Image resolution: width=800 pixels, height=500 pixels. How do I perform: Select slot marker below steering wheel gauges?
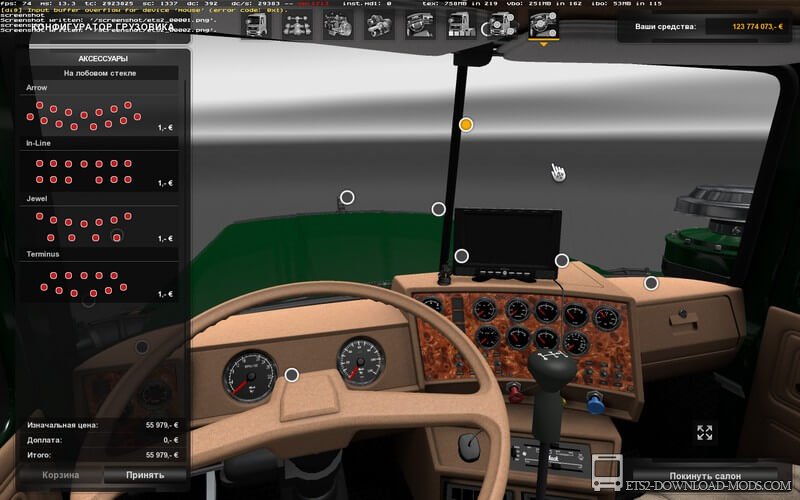tap(291, 375)
